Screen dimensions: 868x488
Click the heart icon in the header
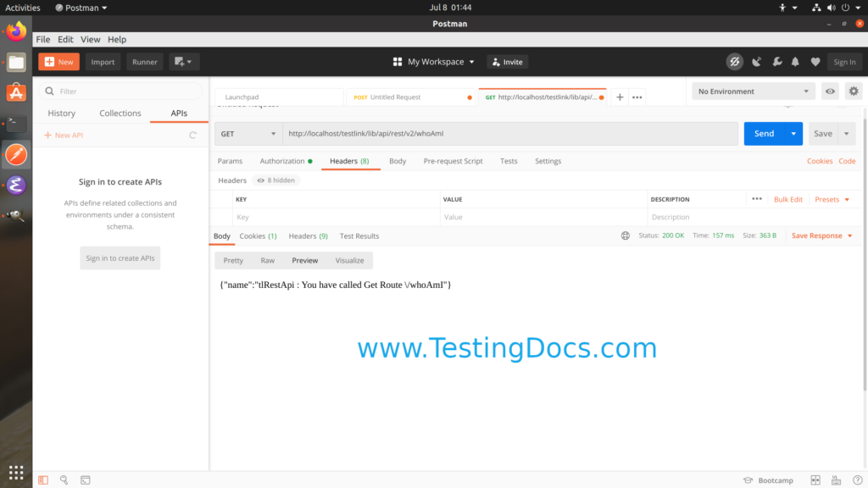816,61
